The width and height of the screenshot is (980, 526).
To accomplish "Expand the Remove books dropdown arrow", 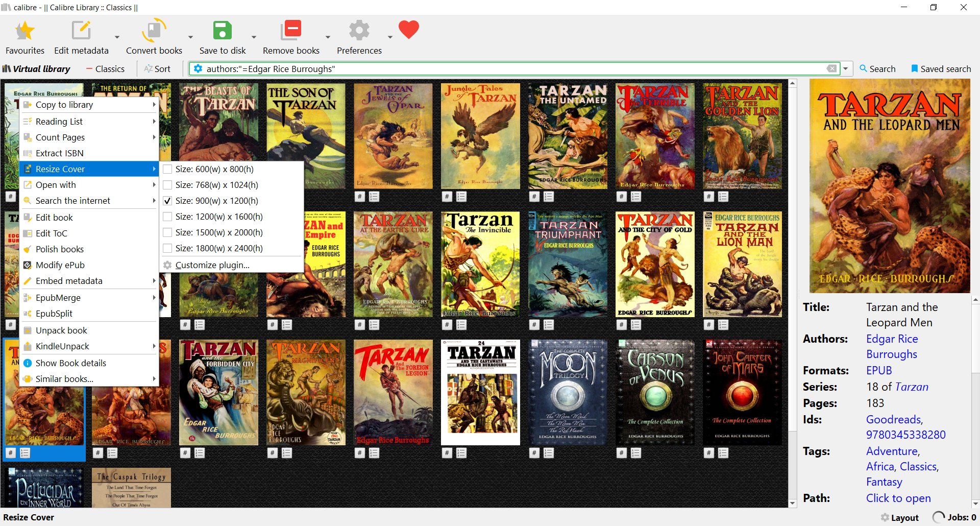I will 328,37.
